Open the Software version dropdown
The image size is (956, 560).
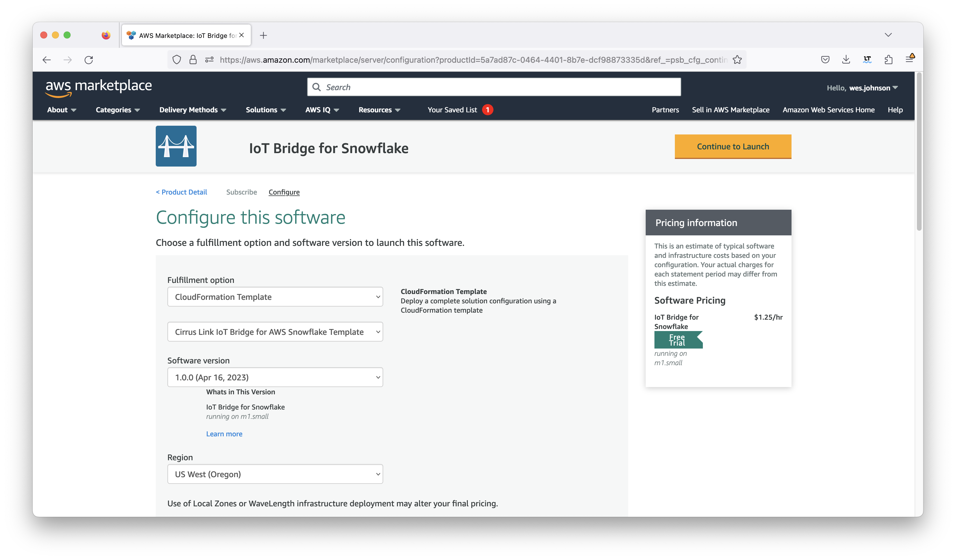[275, 377]
